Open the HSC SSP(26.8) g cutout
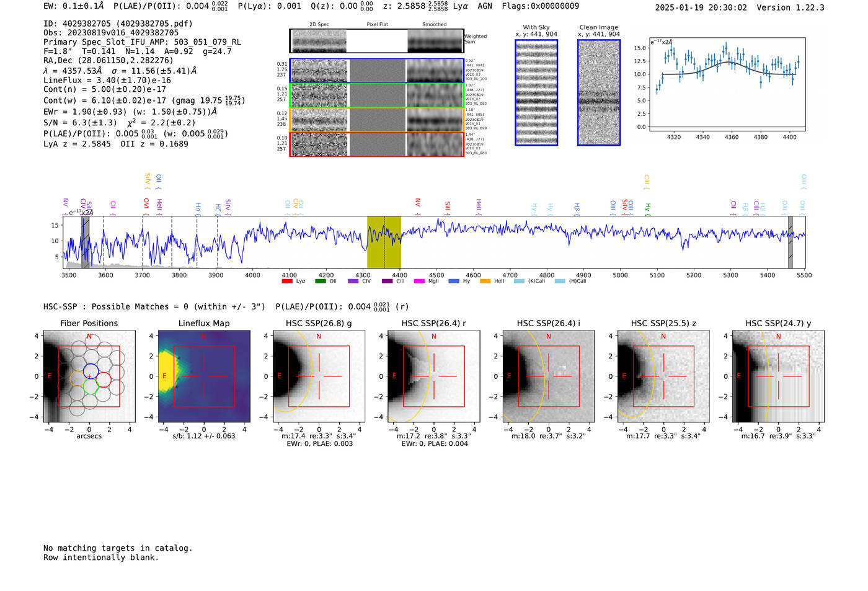868x591 pixels. pos(319,376)
